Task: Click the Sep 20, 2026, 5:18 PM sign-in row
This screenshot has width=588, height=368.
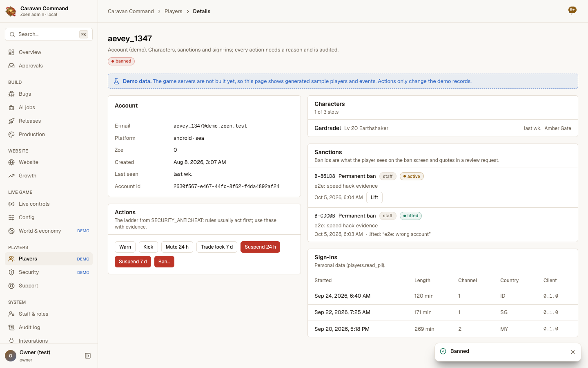Action: pyautogui.click(x=443, y=329)
